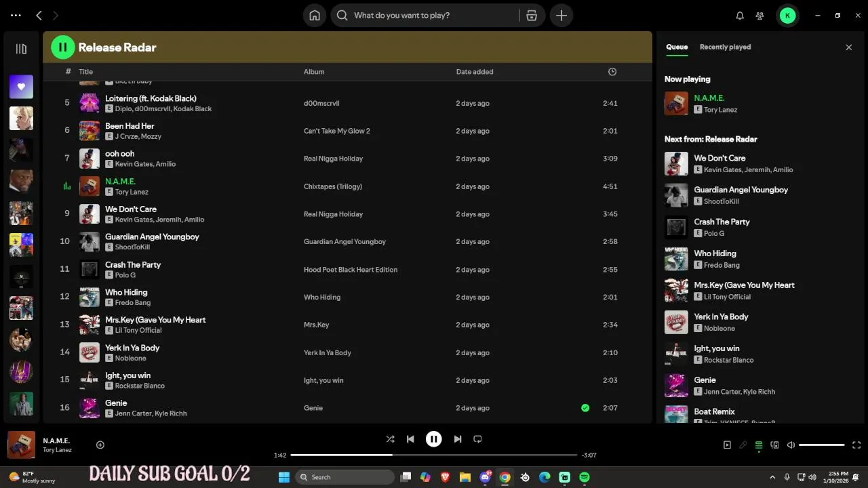Skip to previous track

pos(410,439)
